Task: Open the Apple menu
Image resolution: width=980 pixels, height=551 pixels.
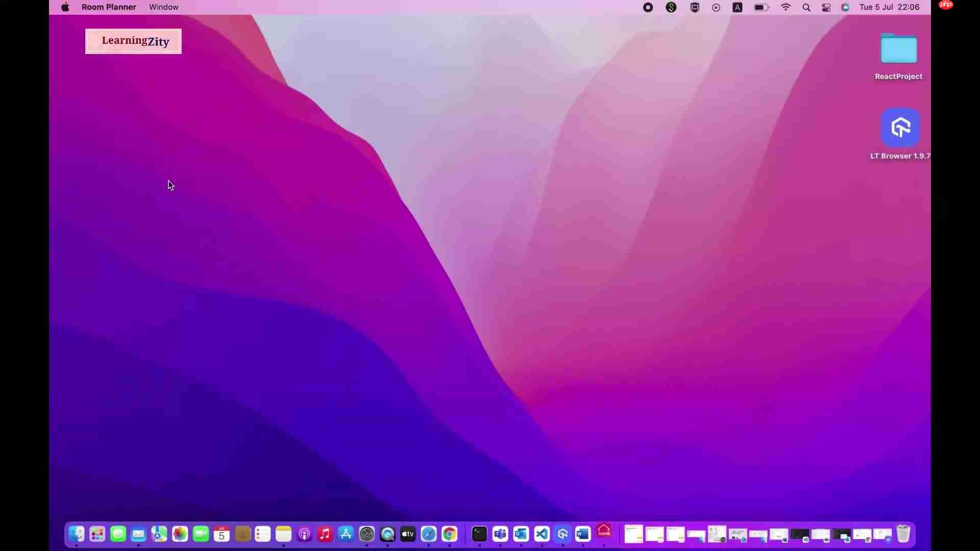Action: click(x=65, y=7)
